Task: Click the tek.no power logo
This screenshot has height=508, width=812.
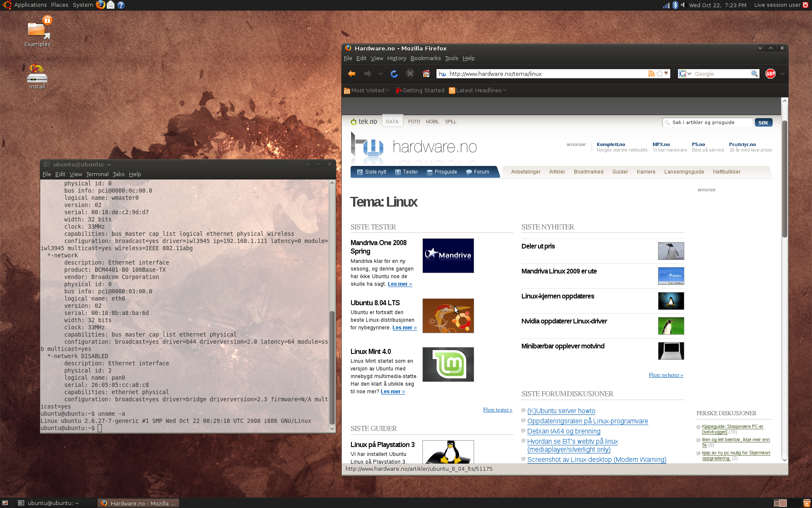Action: pos(364,121)
